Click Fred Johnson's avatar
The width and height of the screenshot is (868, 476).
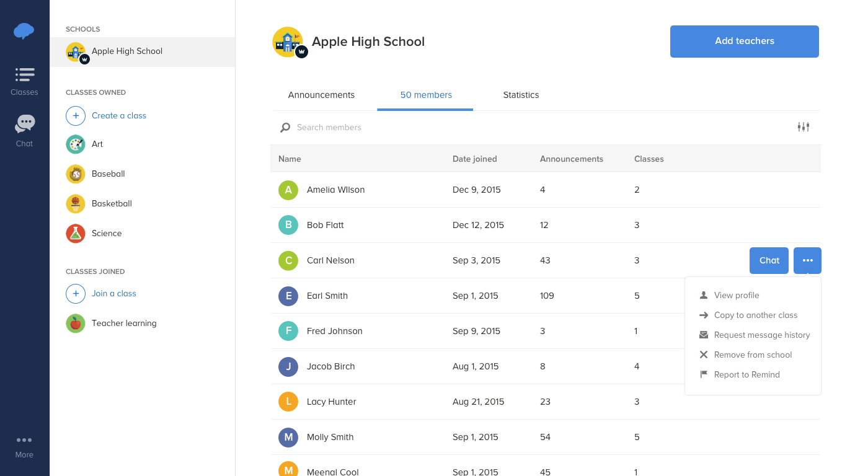[x=288, y=331]
